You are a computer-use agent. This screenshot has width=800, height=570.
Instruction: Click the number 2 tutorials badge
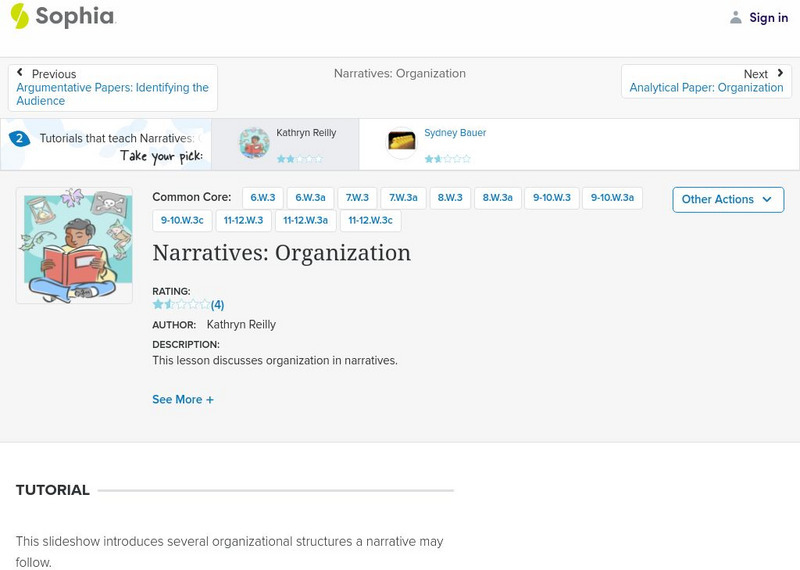pyautogui.click(x=19, y=139)
